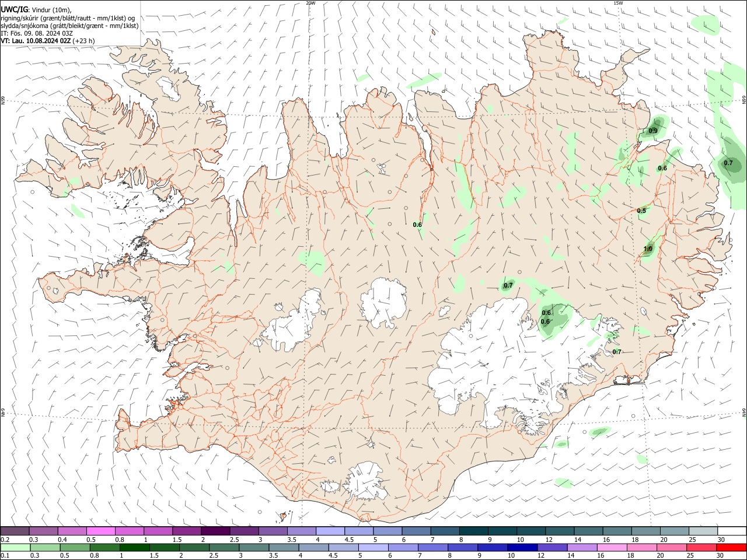The width and height of the screenshot is (747, 560).
Task: Click the bright red 30 swatch in lower legend
Action: [732, 548]
